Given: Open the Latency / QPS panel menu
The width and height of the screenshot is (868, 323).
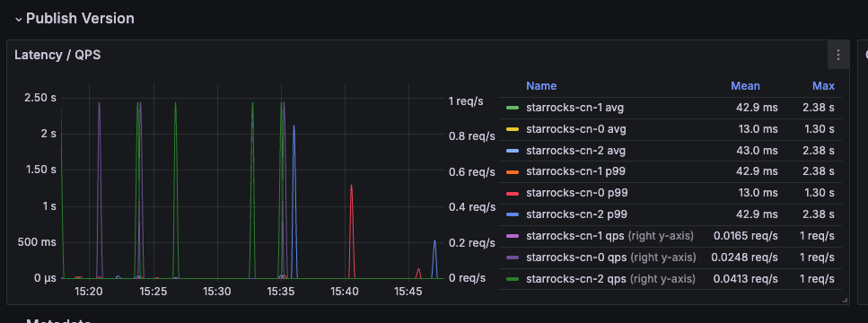Looking at the screenshot, I should pyautogui.click(x=838, y=55).
